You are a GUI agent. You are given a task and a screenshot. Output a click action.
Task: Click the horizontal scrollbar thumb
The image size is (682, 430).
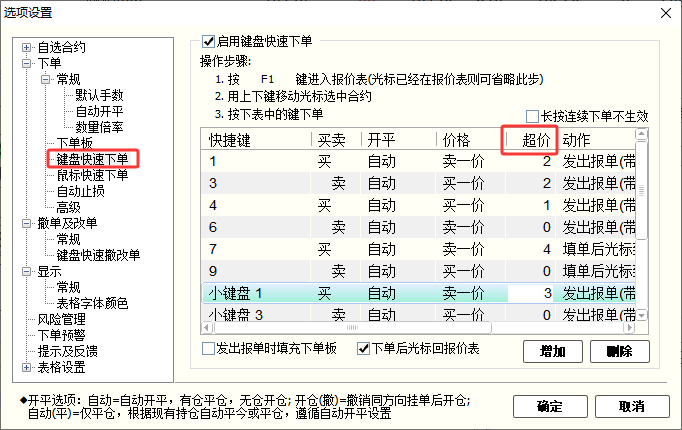pos(353,327)
